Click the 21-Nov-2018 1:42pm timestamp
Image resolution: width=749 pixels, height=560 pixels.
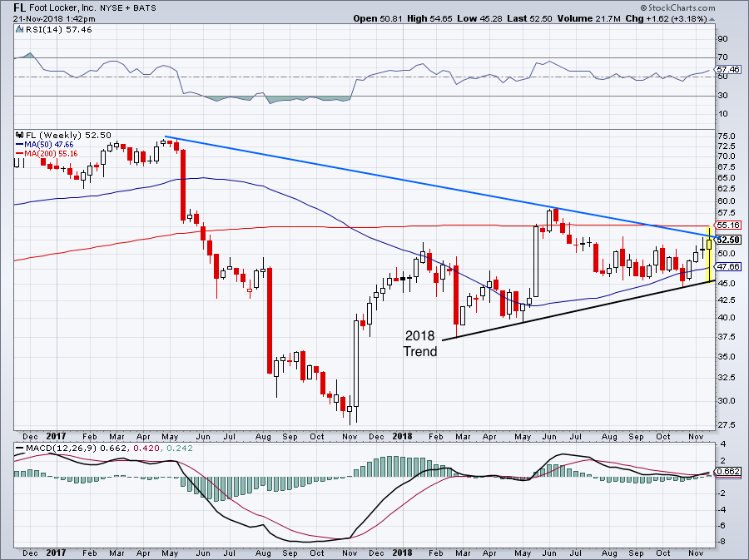[54, 19]
